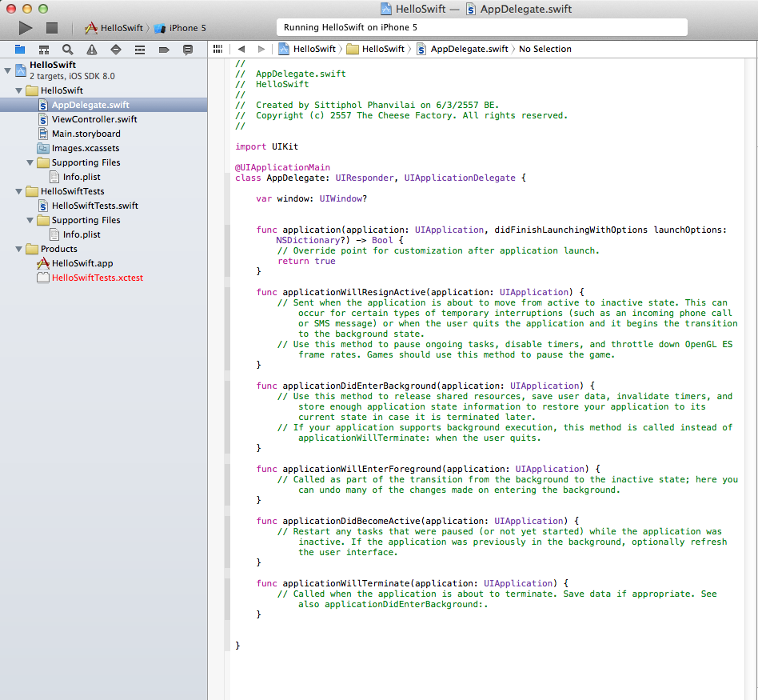Open the Issue navigator

[x=92, y=50]
